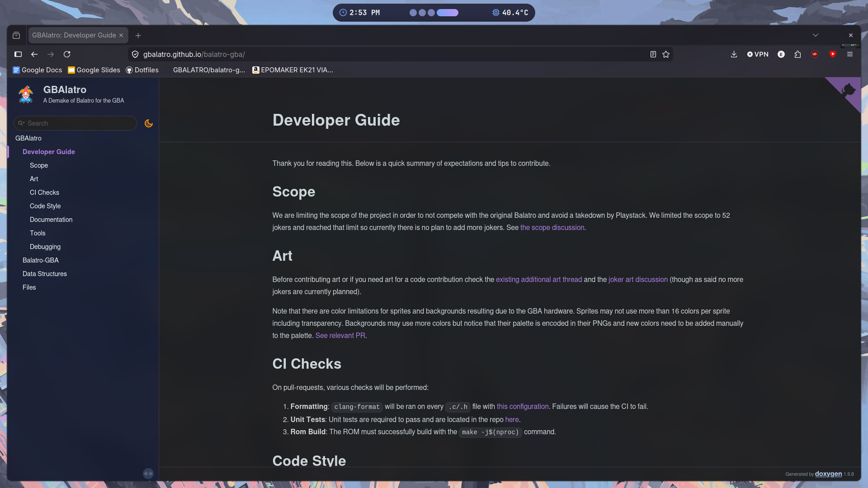Open a new tab with plus
This screenshot has height=488, width=868.
coord(138,35)
